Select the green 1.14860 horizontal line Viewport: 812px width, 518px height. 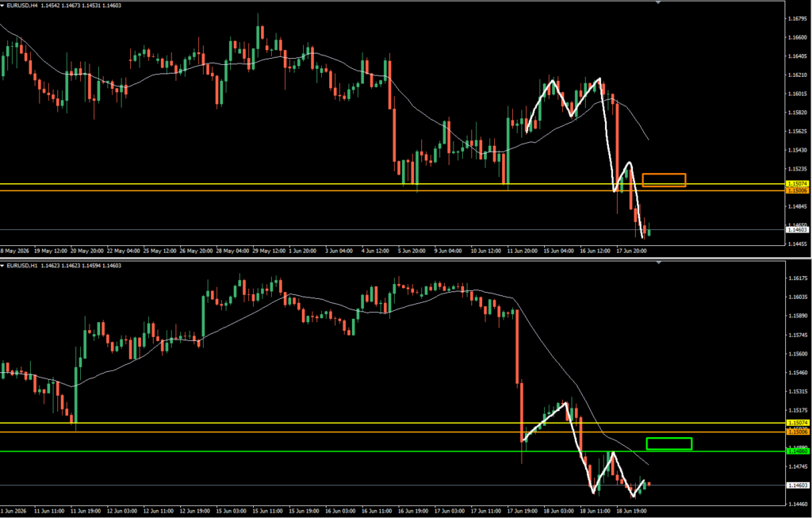coord(392,451)
